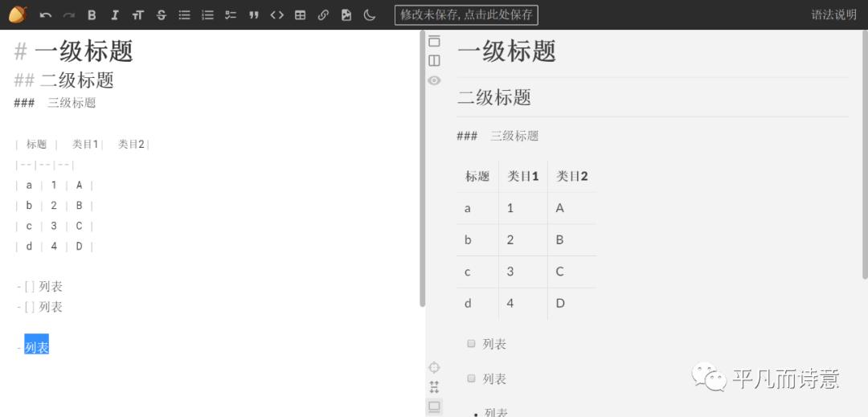
Task: Click the '# 一级标题' line in editor
Action: tap(74, 51)
